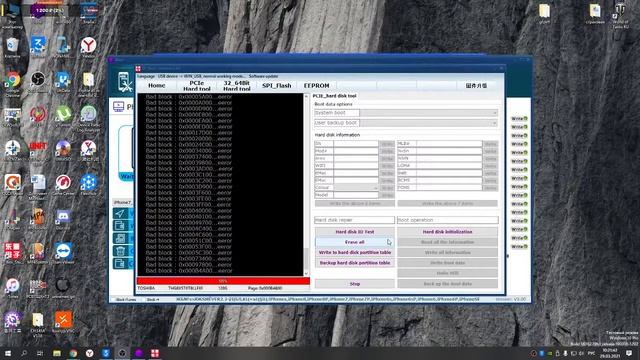Screen dimensions: 640x360
Task: Click the trash bin icon in background window sidebar
Action: (120, 251)
